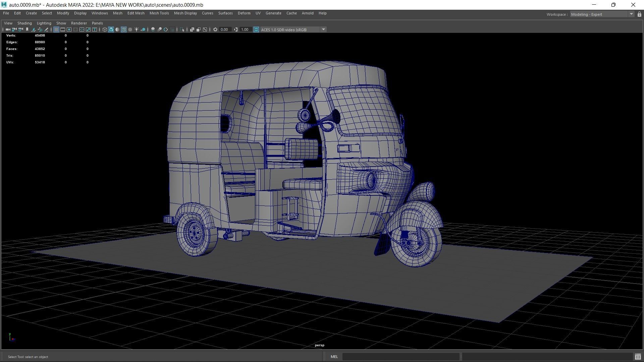This screenshot has height=362, width=644.
Task: Click the workspace lock icon
Action: click(639, 14)
